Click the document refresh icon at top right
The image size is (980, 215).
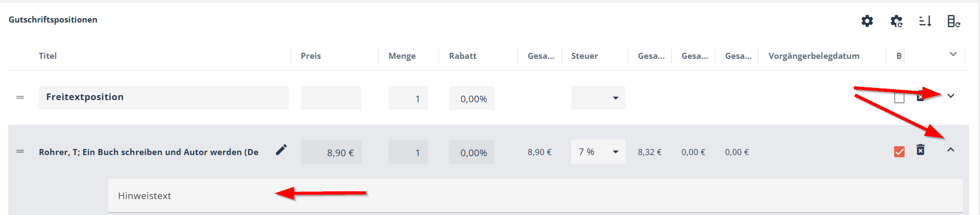tap(954, 21)
